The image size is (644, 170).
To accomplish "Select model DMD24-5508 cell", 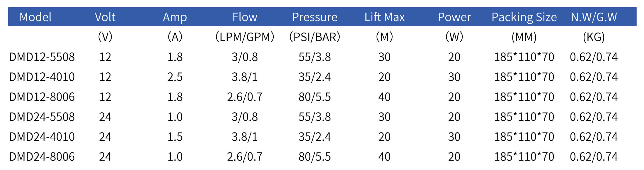I will [x=42, y=117].
